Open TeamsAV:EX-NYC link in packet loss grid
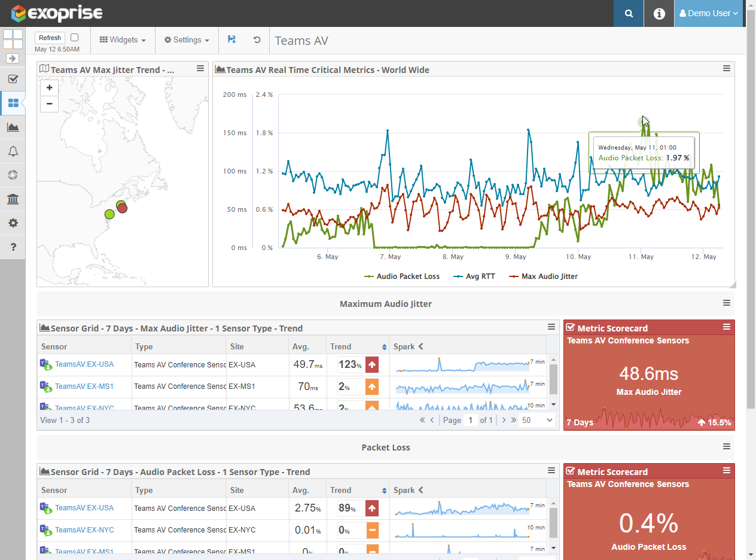 [84, 530]
